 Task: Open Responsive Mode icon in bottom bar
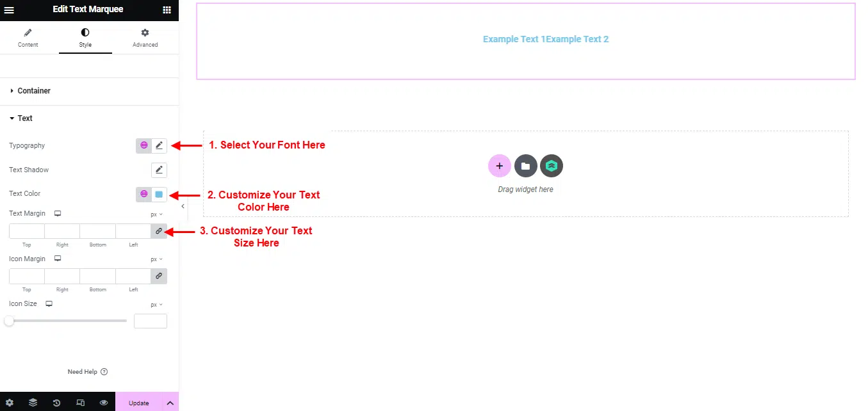pos(80,403)
